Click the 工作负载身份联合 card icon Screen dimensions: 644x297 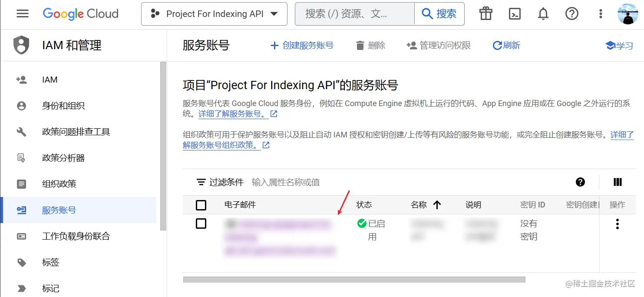pyautogui.click(x=21, y=236)
